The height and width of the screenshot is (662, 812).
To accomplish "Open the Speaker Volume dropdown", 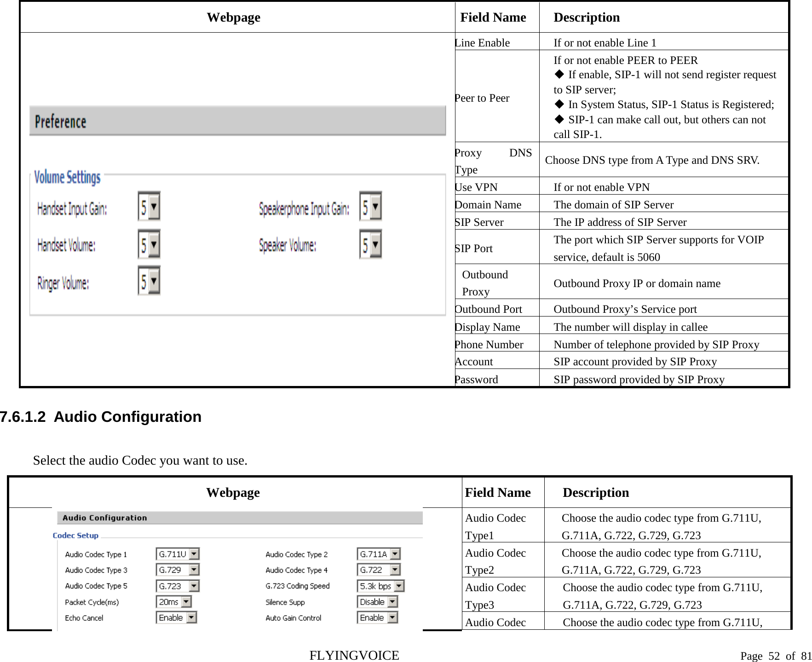I will [371, 244].
